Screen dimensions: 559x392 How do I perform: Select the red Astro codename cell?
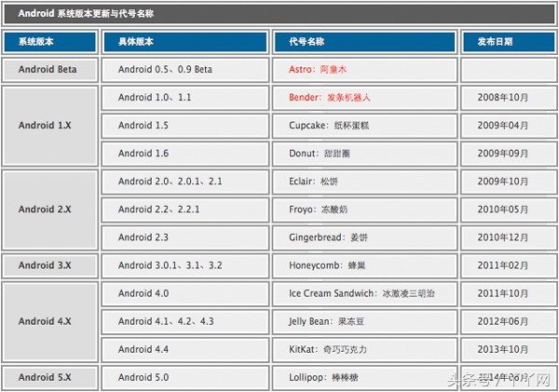364,70
